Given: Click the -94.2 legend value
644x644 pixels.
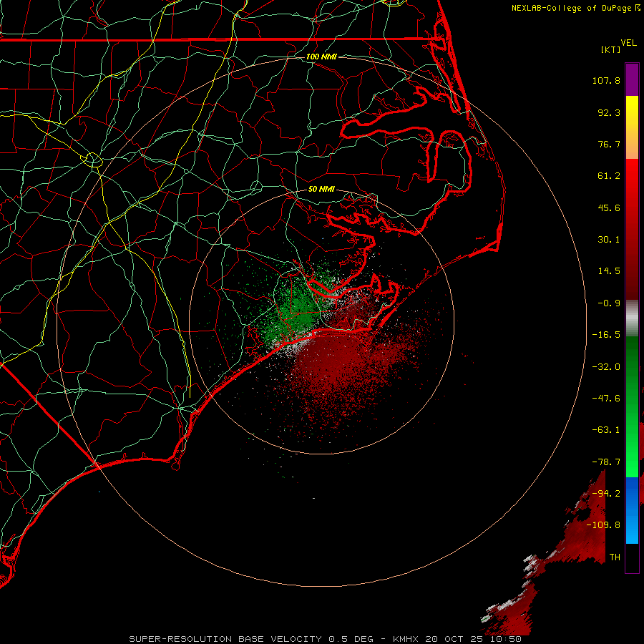Looking at the screenshot, I should pos(606,494).
